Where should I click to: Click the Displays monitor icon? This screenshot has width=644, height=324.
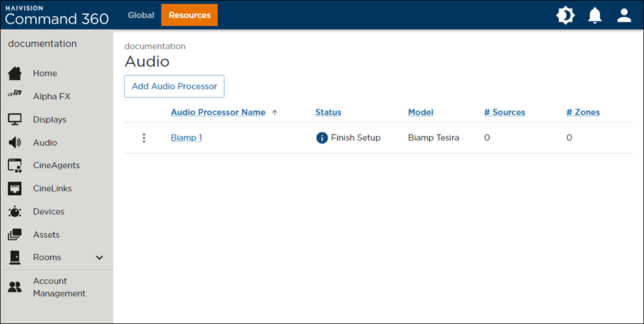pyautogui.click(x=14, y=120)
